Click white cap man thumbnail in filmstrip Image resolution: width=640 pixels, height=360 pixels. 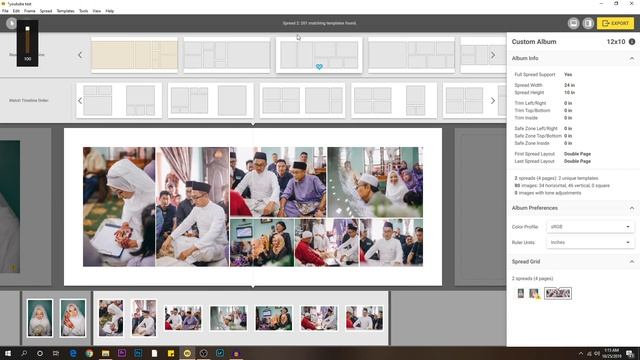click(228, 318)
